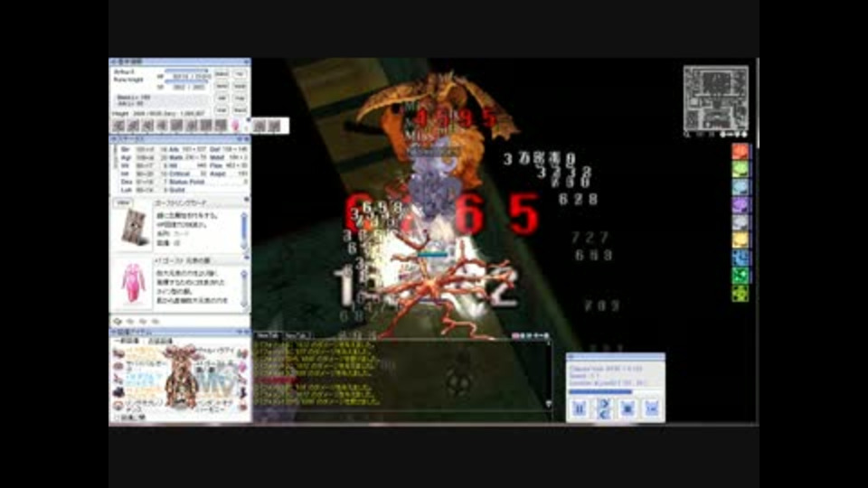Click the last replay control button
Image resolution: width=868 pixels, height=488 pixels.
pyautogui.click(x=652, y=408)
